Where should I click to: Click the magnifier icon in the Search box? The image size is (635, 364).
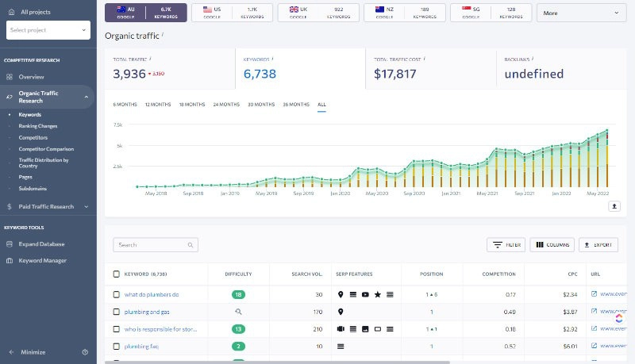190,245
